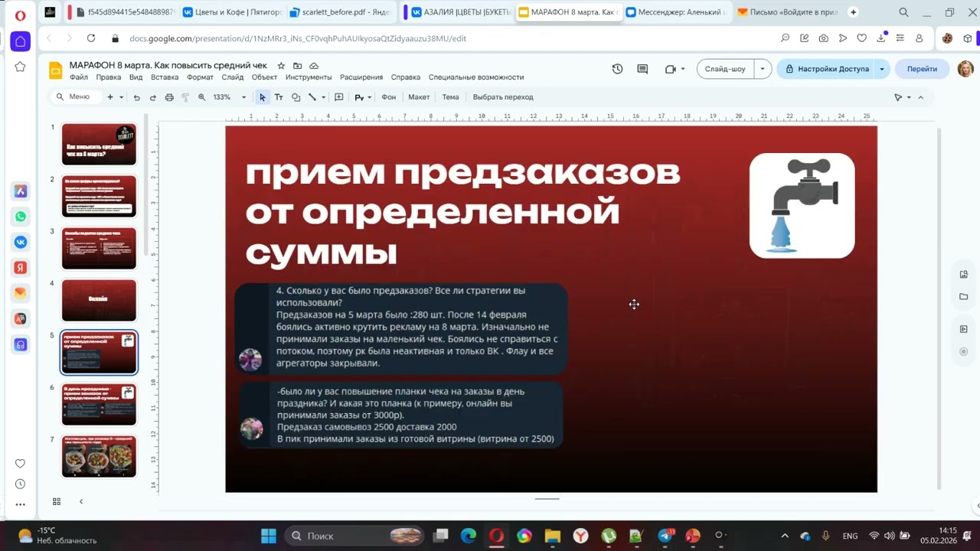Image resolution: width=980 pixels, height=551 pixels.
Task: Open the shape insert tool
Action: pyautogui.click(x=296, y=97)
